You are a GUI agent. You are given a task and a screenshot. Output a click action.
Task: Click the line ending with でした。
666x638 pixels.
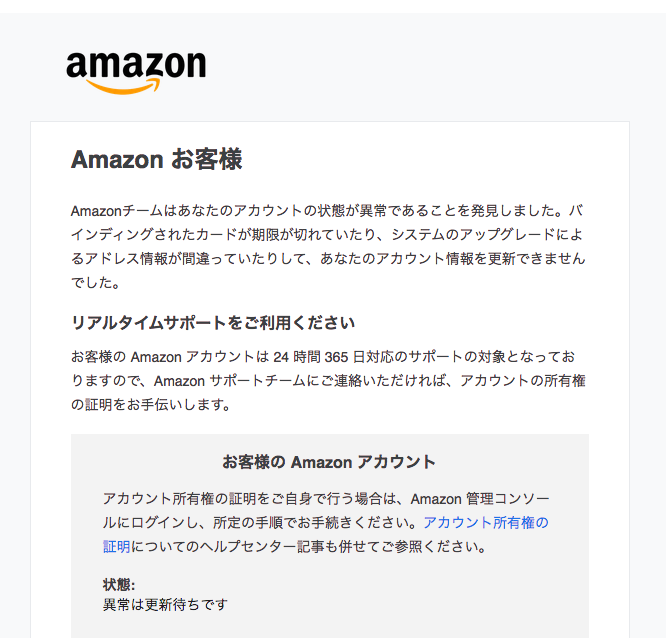point(96,283)
